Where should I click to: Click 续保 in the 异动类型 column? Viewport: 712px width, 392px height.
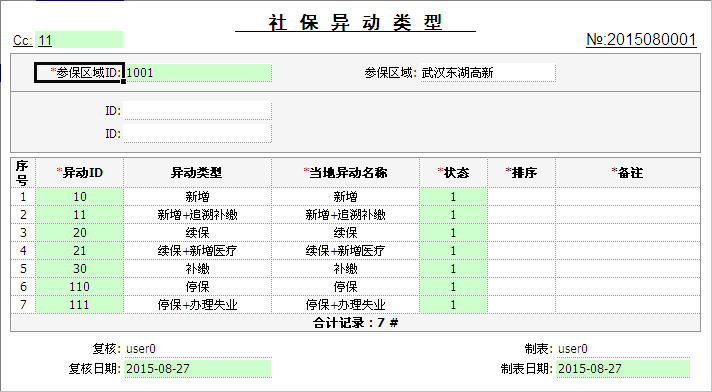click(197, 233)
